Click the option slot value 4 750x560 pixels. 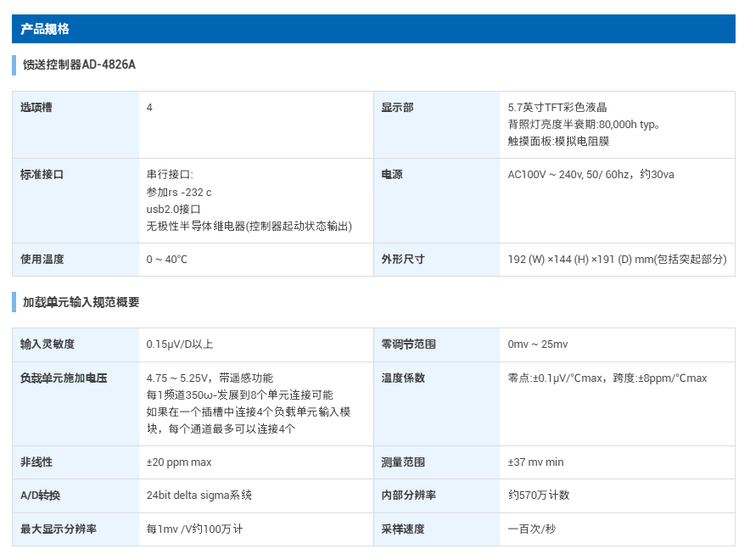(149, 108)
